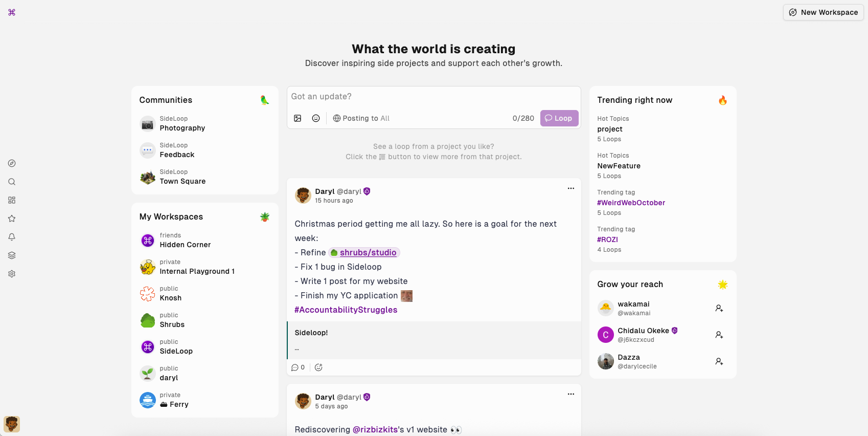Screen dimensions: 868x436
Task: Follow wakamai with the add-user icon
Action: (x=719, y=308)
